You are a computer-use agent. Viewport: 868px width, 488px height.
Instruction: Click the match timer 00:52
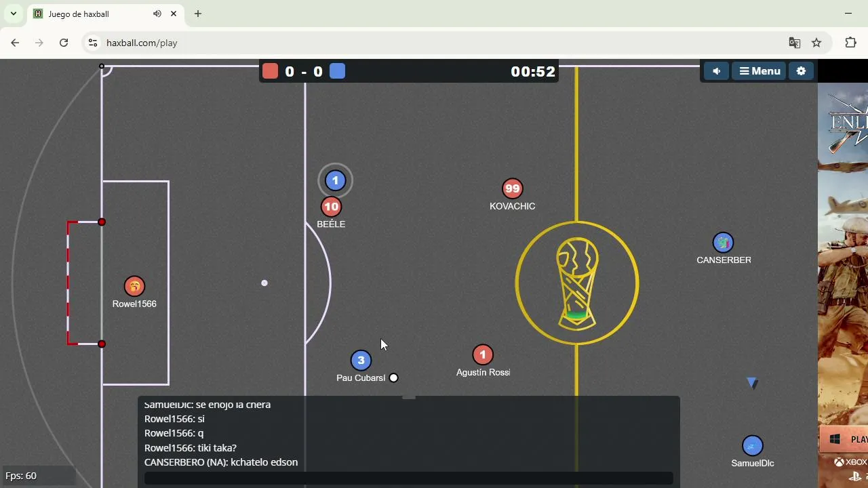coord(533,71)
